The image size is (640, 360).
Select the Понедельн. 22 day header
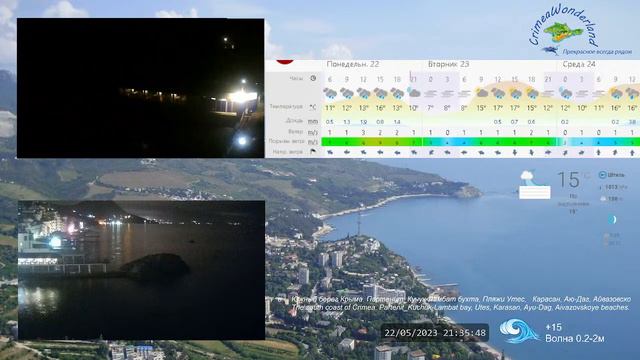coord(353,64)
